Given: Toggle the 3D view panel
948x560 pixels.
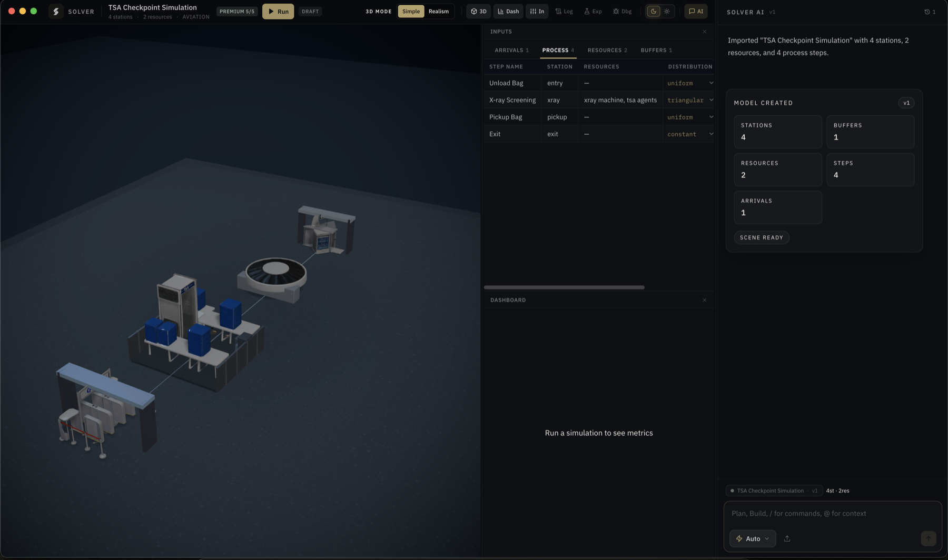Looking at the screenshot, I should pyautogui.click(x=479, y=11).
